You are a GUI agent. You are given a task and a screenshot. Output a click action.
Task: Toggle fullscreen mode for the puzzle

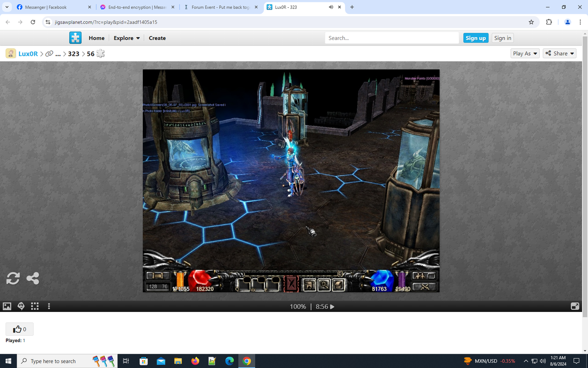click(575, 306)
